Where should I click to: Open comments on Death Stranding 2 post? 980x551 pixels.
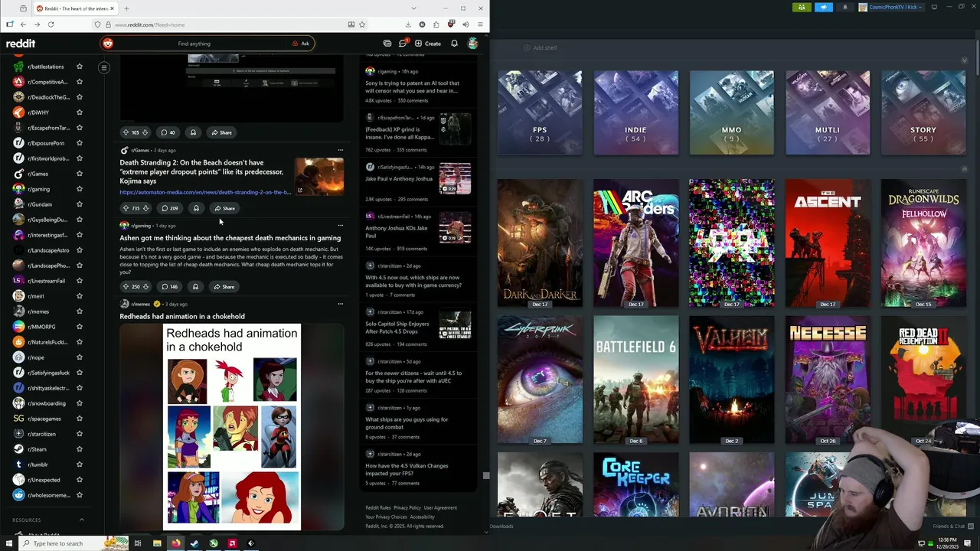(169, 208)
